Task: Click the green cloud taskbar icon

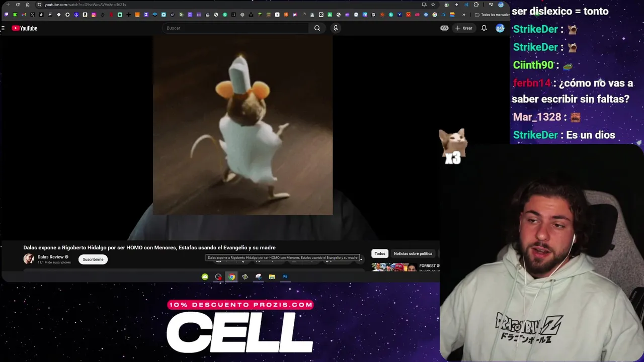Action: click(x=205, y=277)
